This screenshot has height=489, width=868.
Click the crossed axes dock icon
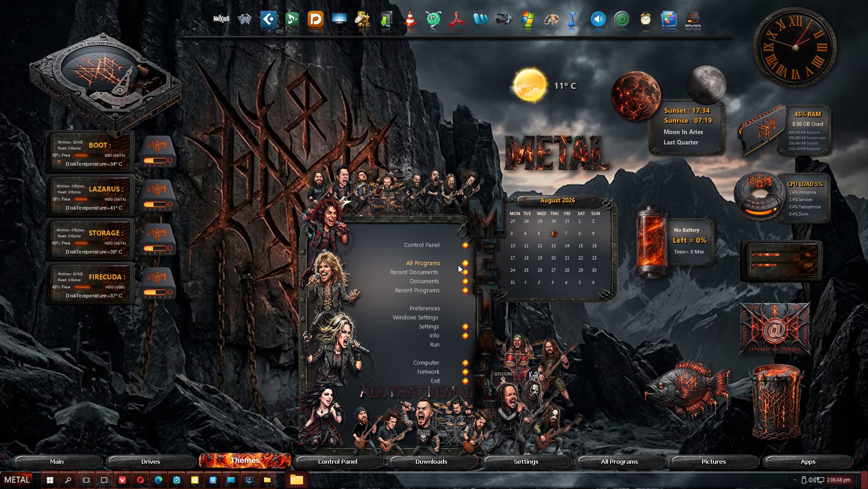245,19
